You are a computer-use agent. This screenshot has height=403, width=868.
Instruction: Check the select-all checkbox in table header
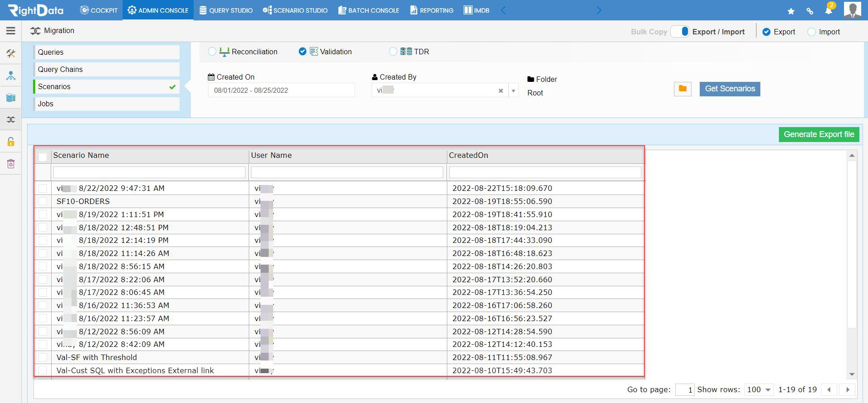[43, 157]
